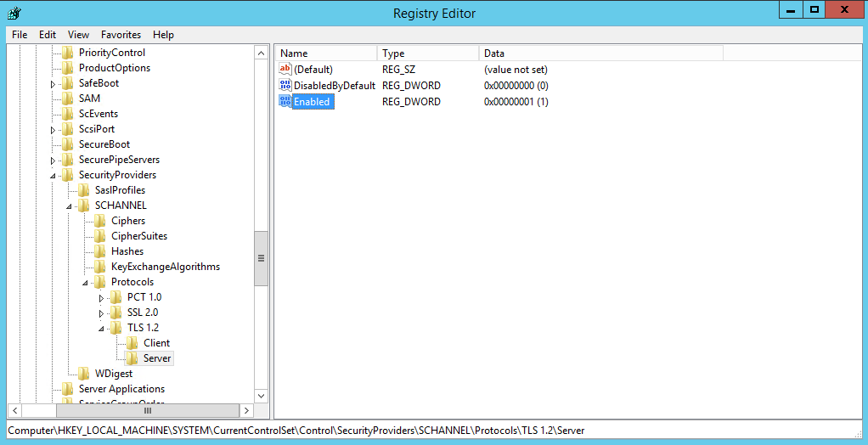Expand the SafeBoot key
The width and height of the screenshot is (868, 445).
click(x=53, y=83)
